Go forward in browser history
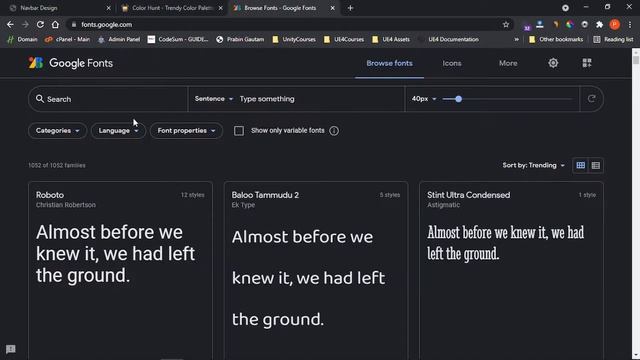 point(25,24)
